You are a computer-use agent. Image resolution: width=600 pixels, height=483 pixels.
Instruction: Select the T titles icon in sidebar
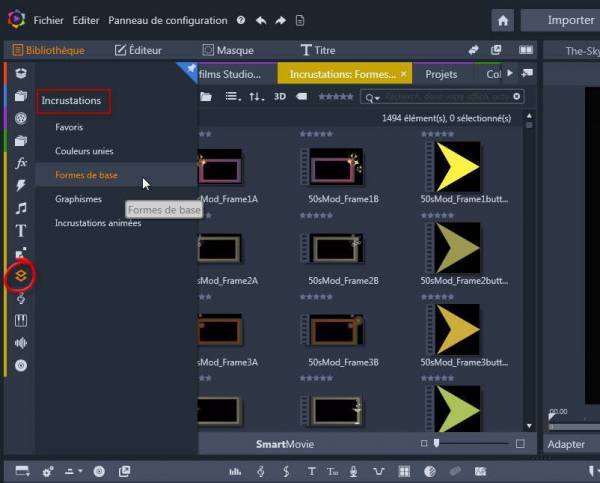(x=21, y=231)
